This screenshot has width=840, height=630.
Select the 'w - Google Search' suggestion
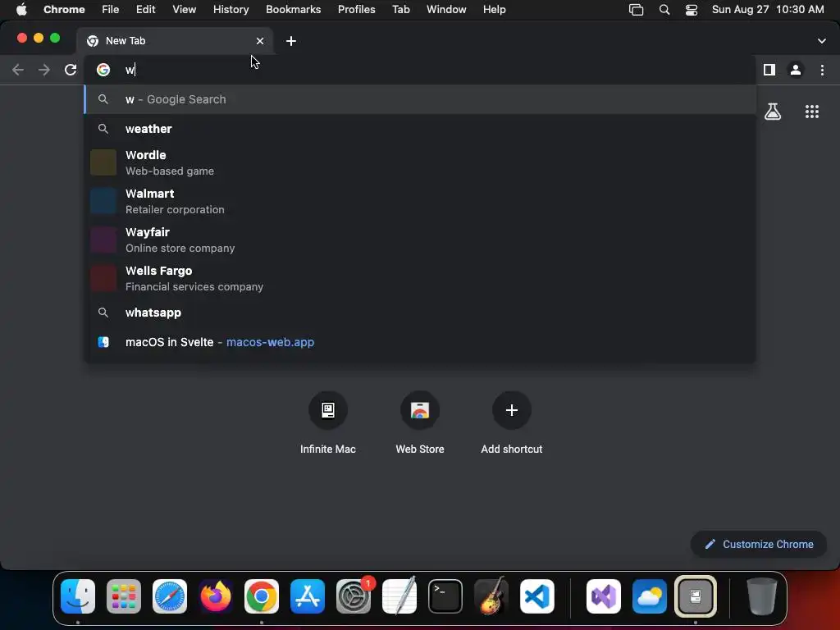tap(420, 99)
